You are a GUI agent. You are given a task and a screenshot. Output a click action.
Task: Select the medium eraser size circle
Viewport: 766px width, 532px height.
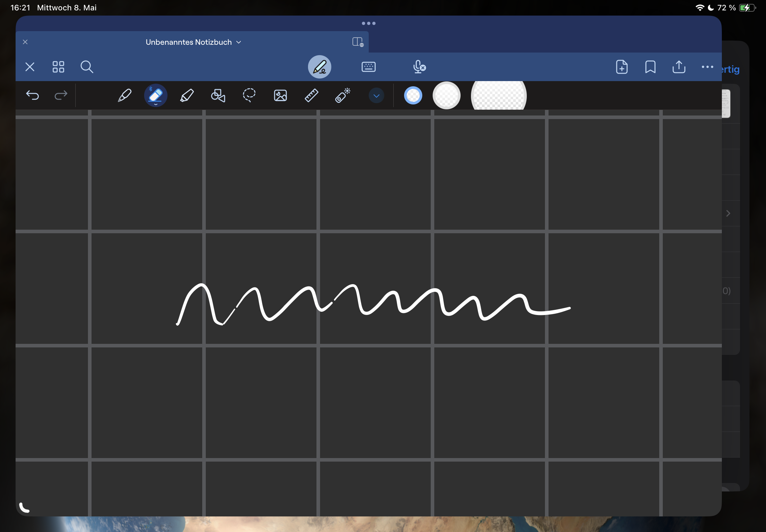point(446,96)
